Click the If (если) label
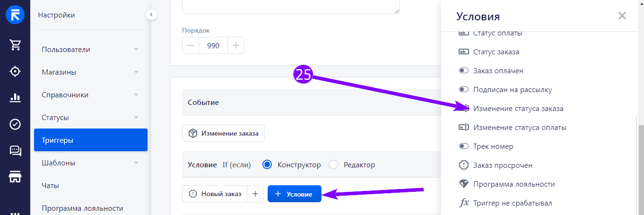 236,165
